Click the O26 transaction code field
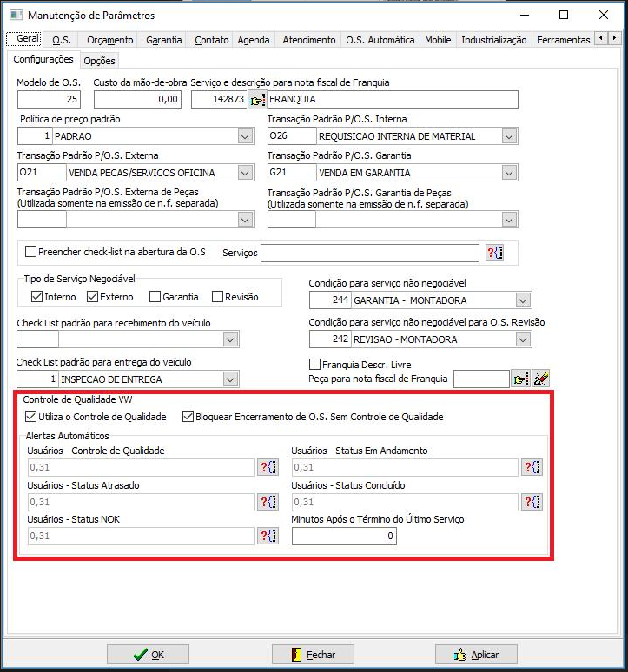This screenshot has height=672, width=628. [292, 136]
